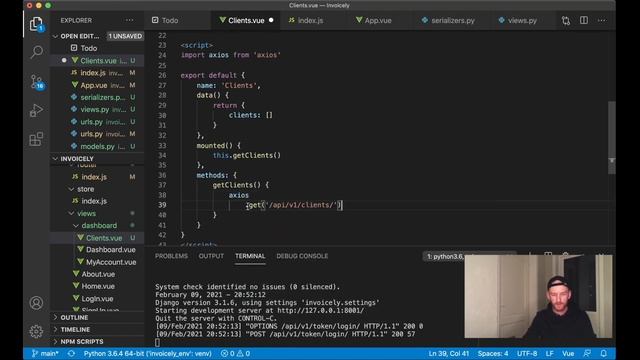Image resolution: width=640 pixels, height=360 pixels.
Task: Open Login.vue in file tree
Action: pyautogui.click(x=97, y=298)
